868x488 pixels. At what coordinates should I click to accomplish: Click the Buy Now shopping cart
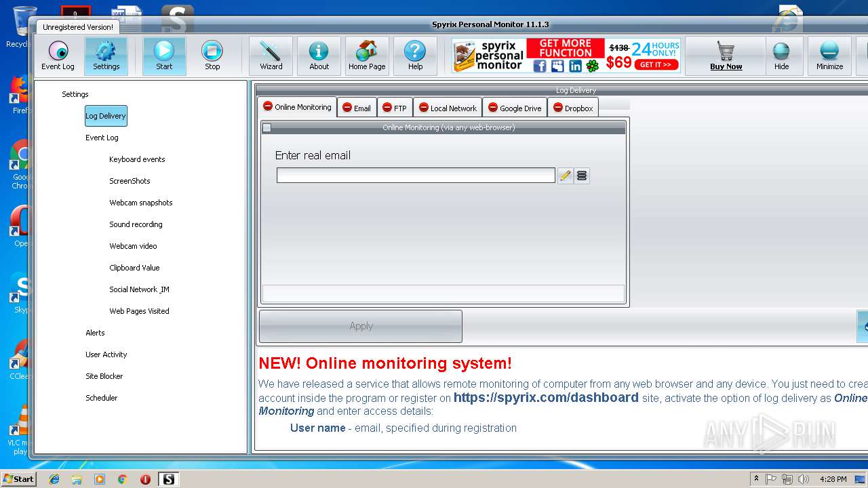(x=726, y=56)
